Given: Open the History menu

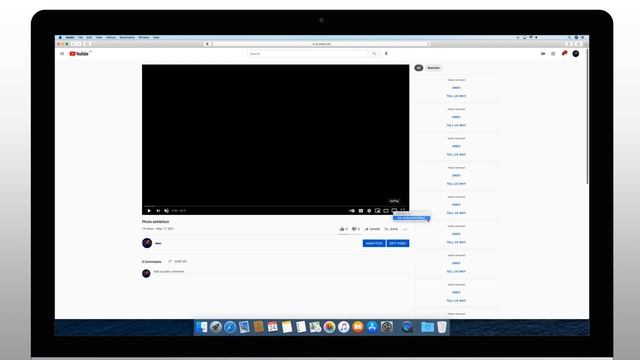Looking at the screenshot, I should click(111, 38).
